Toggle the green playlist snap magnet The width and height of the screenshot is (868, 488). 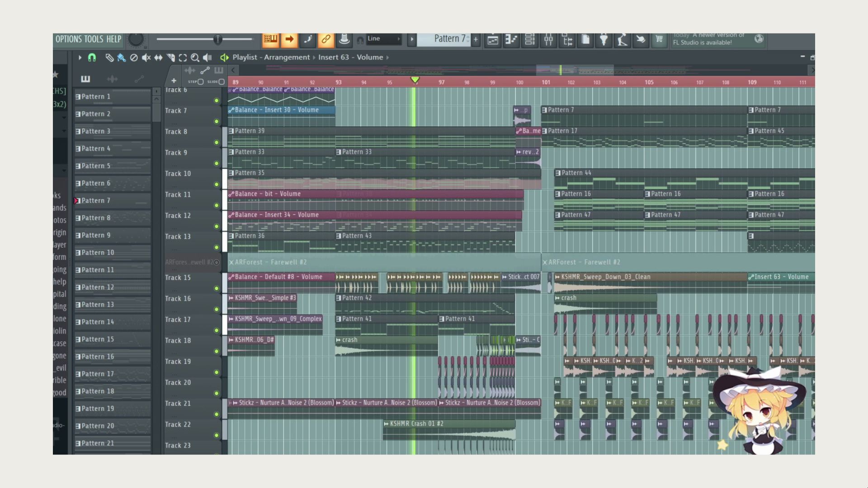[92, 57]
